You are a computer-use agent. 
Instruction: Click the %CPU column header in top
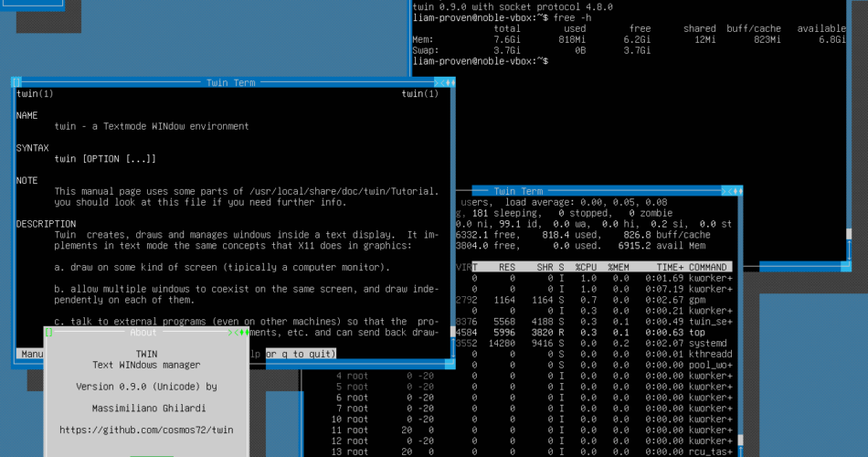point(586,267)
